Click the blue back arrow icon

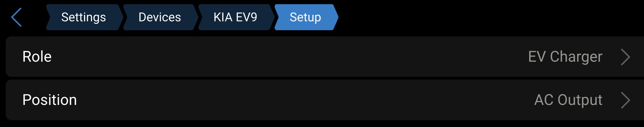tap(16, 17)
